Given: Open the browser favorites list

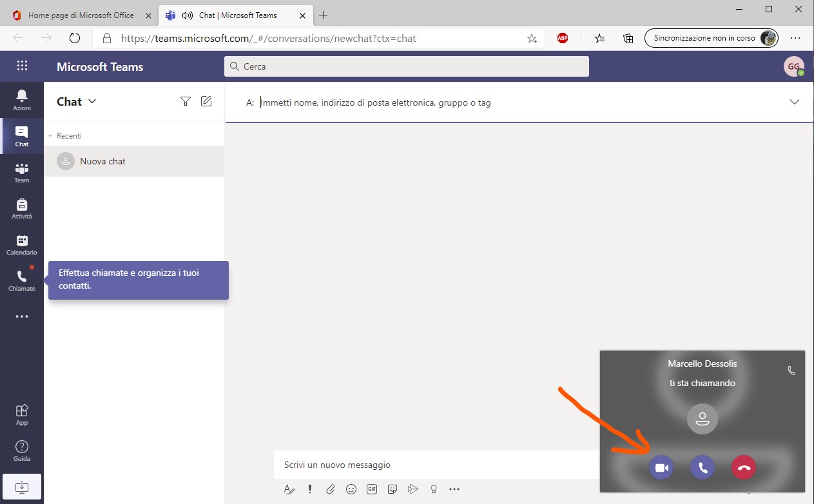Looking at the screenshot, I should coord(599,38).
